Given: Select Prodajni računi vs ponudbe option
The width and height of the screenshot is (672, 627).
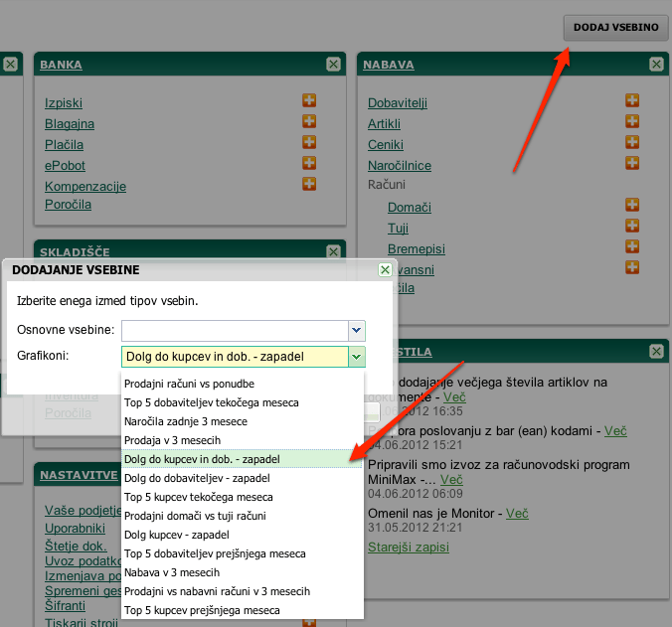Looking at the screenshot, I should click(x=243, y=384).
